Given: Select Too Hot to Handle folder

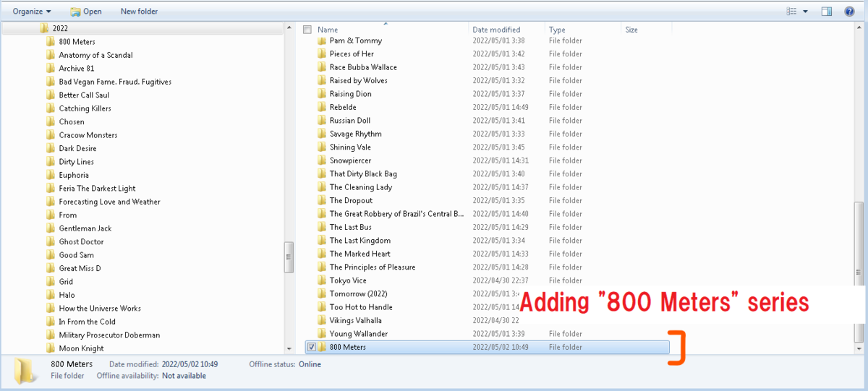Looking at the screenshot, I should pyautogui.click(x=361, y=307).
